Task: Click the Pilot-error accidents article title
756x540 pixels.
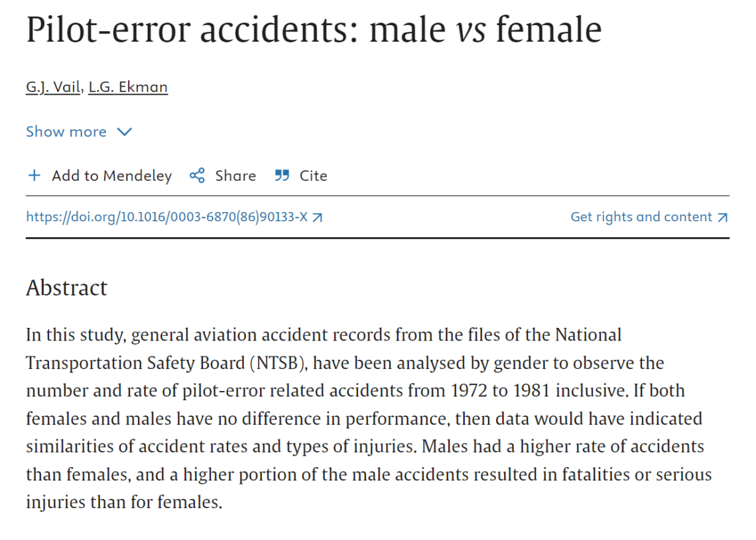Action: pyautogui.click(x=314, y=30)
